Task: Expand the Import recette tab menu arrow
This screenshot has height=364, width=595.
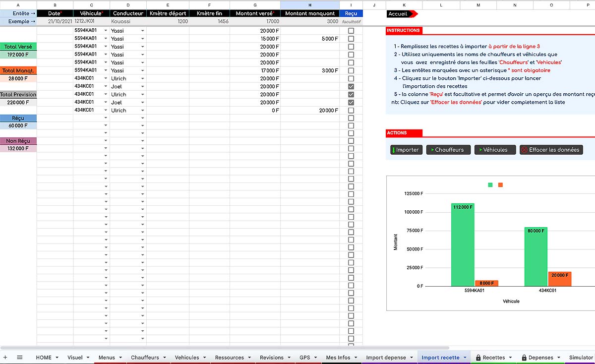Action: 465,358
